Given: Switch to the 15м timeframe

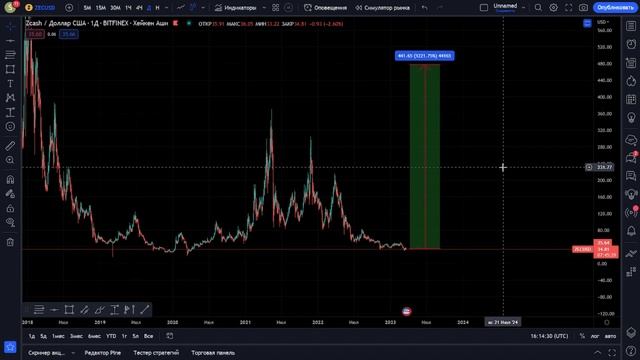Looking at the screenshot, I should 101,8.
